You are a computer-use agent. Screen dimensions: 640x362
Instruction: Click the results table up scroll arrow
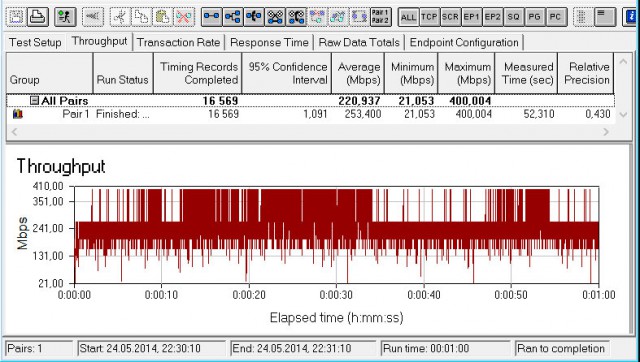623,62
